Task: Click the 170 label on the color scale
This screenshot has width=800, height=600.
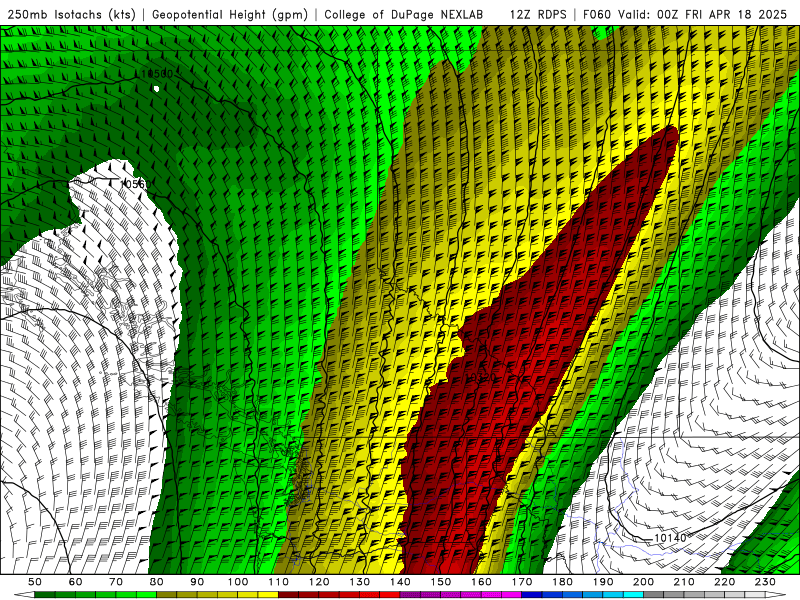Action: (521, 582)
